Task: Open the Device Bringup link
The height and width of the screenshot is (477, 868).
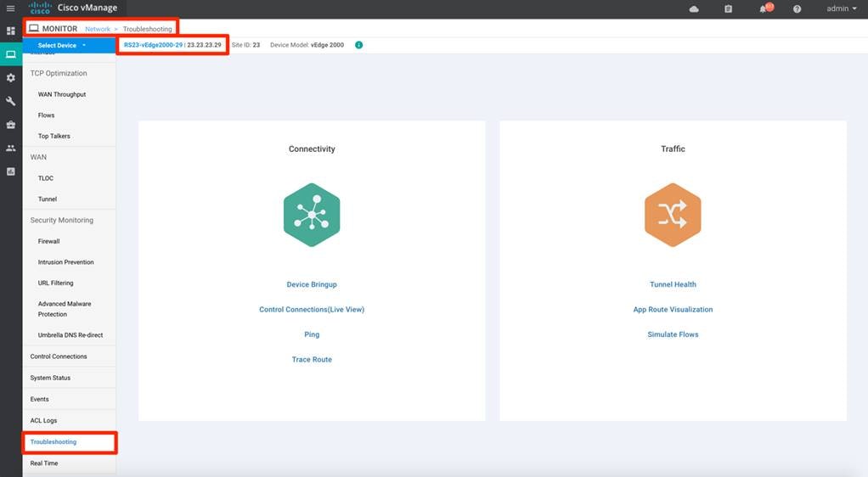Action: tap(312, 284)
